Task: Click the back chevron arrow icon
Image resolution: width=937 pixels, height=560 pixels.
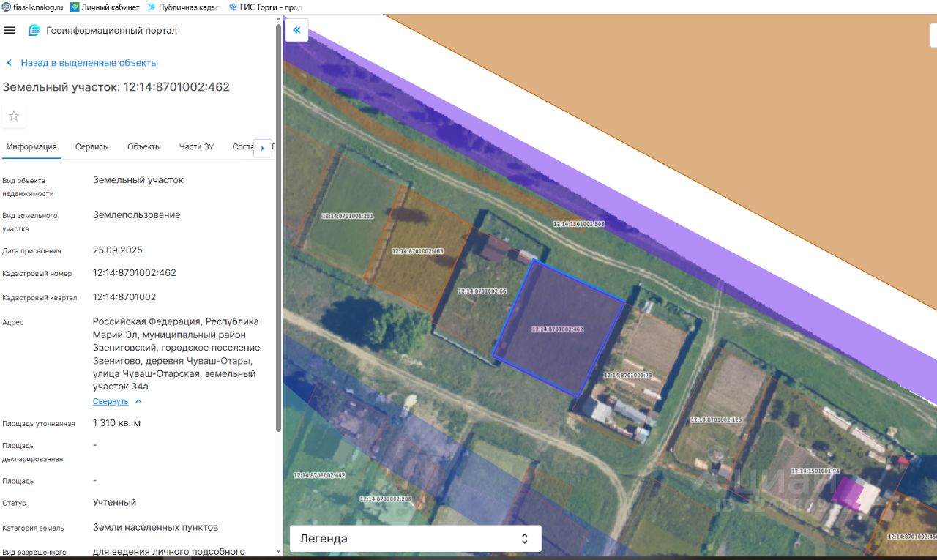Action: click(x=9, y=63)
